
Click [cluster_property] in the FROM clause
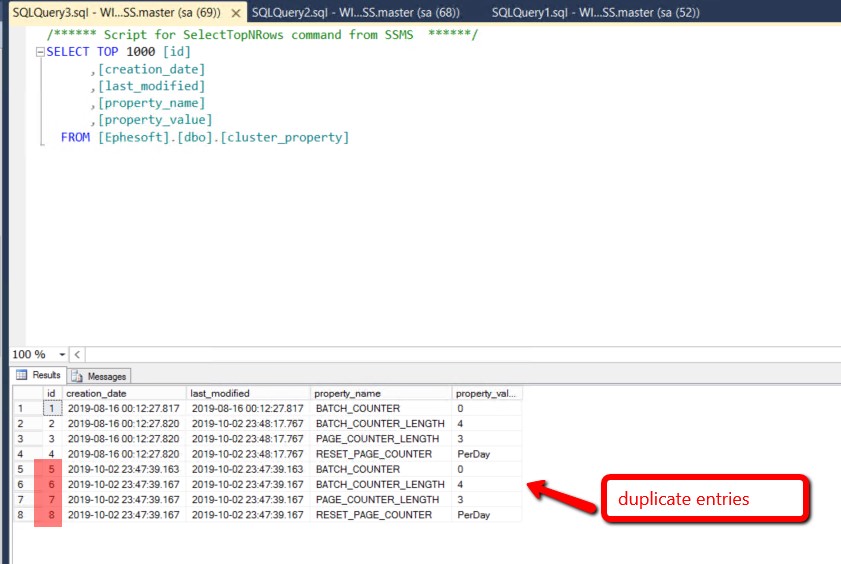[285, 137]
